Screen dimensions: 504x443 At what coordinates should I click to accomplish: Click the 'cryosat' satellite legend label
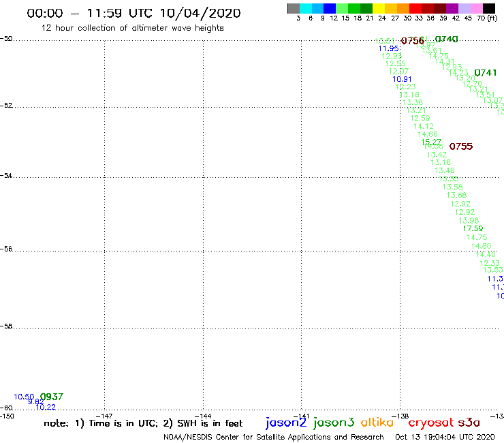[x=430, y=422]
